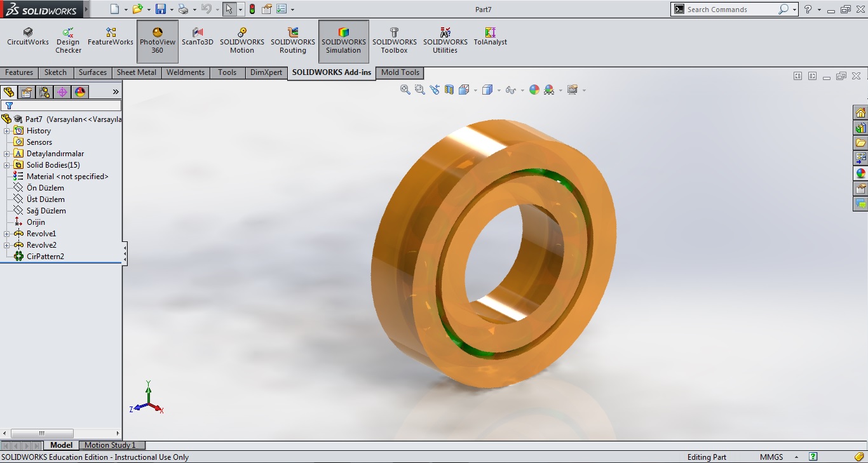The image size is (868, 463).
Task: Click the Search Commands field
Action: click(724, 10)
